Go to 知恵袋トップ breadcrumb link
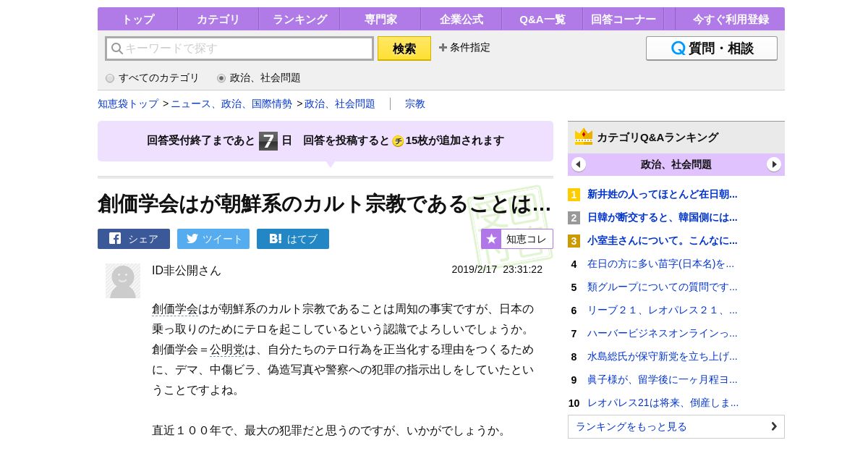 [128, 104]
